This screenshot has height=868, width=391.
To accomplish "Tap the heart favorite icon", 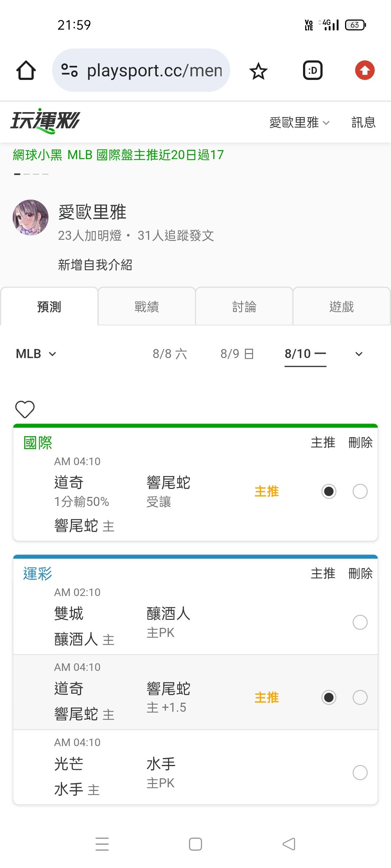I will [x=25, y=409].
